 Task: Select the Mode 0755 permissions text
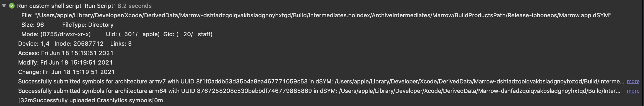[x=56, y=34]
